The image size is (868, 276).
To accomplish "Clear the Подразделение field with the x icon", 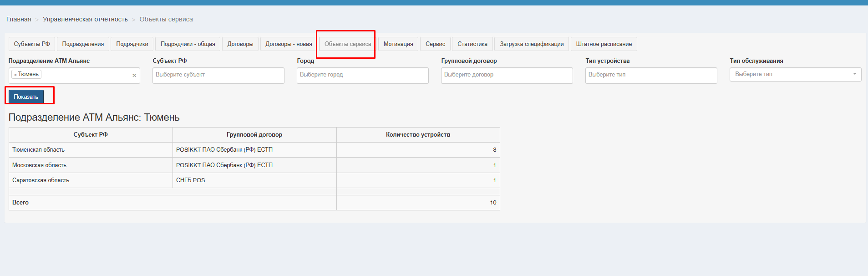I will pos(134,76).
